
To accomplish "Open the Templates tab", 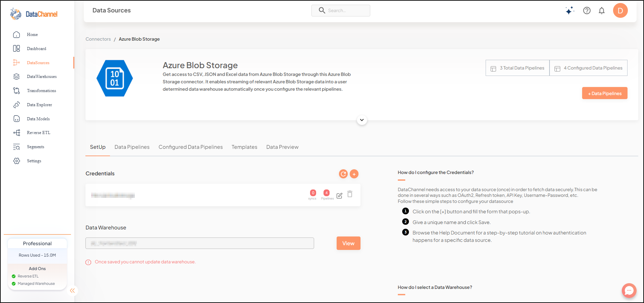I will click(244, 147).
